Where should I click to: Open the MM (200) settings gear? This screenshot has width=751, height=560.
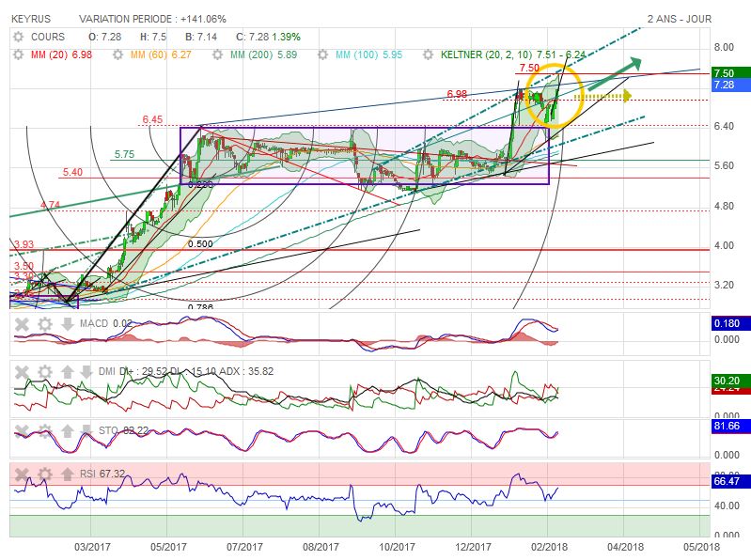[x=217, y=54]
